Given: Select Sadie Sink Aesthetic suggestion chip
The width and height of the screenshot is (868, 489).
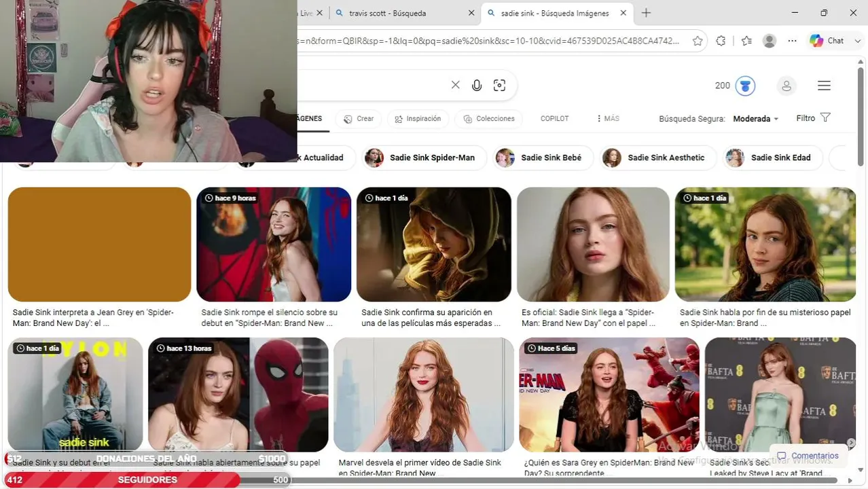Looking at the screenshot, I should tap(657, 158).
